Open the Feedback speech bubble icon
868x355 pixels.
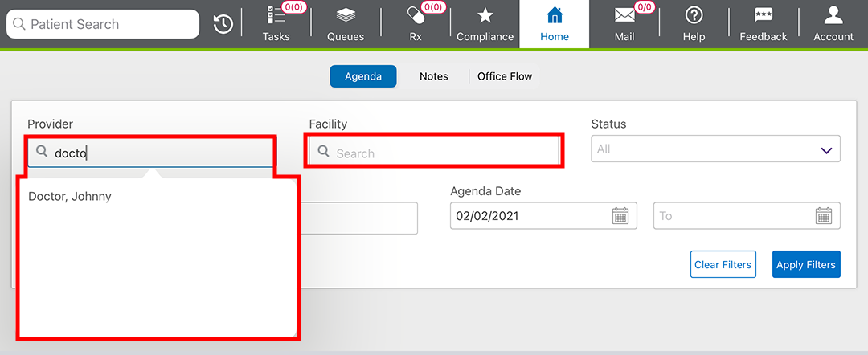coord(763,16)
